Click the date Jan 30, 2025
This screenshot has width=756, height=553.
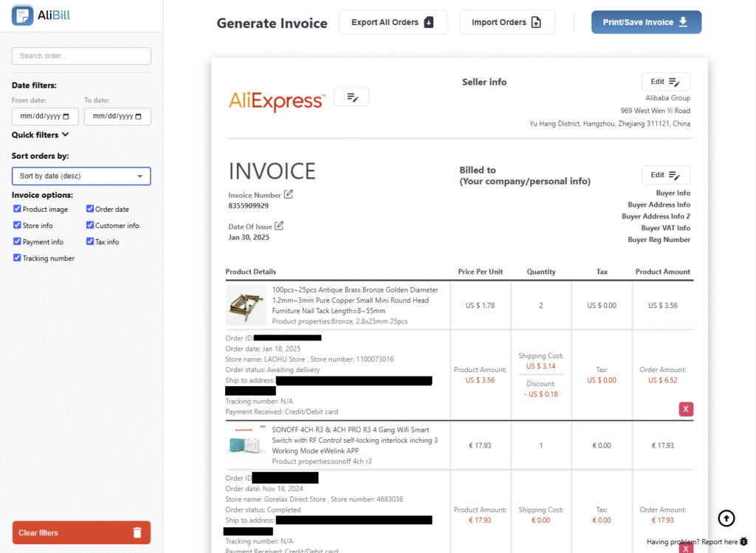pos(249,237)
